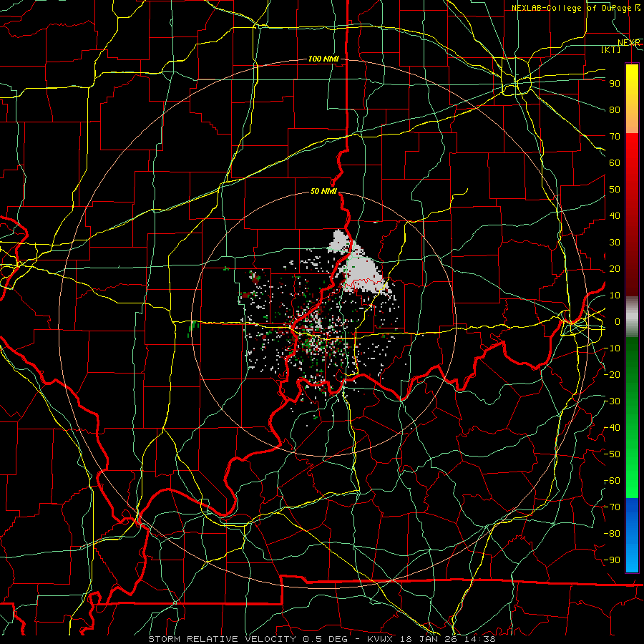This screenshot has width=644, height=644.
Task: Click the -40 scale label
Action: click(613, 428)
